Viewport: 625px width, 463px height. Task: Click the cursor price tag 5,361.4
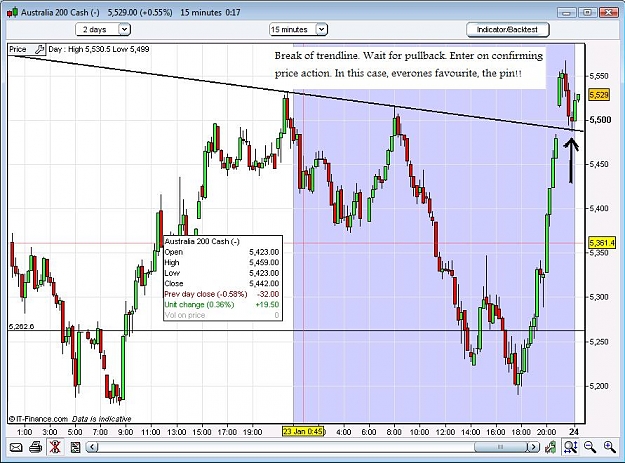(601, 243)
